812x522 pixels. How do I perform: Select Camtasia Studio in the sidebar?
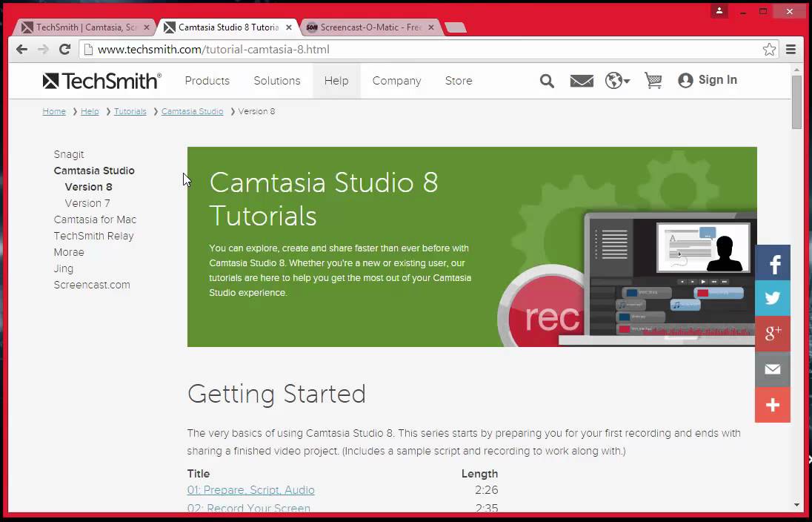94,171
